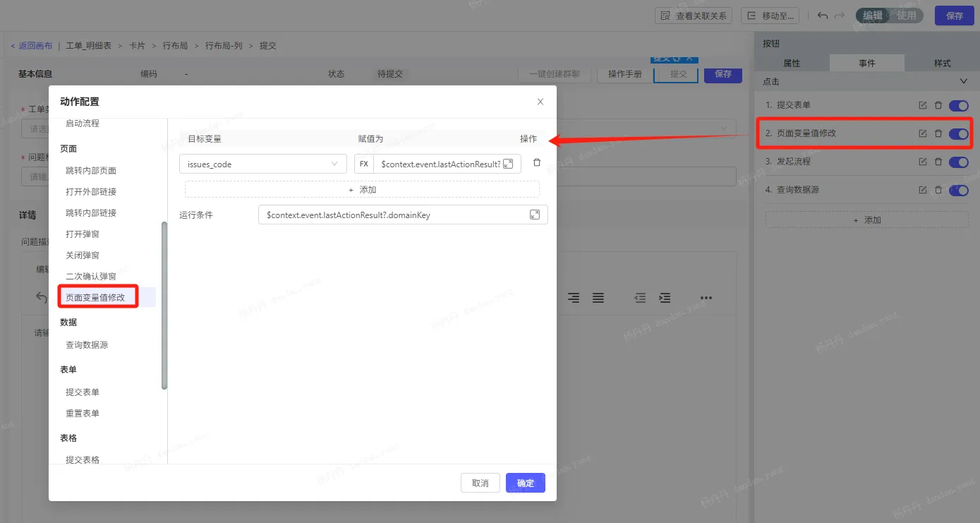
Task: Click 卡片 in breadcrumb
Action: coord(137,46)
